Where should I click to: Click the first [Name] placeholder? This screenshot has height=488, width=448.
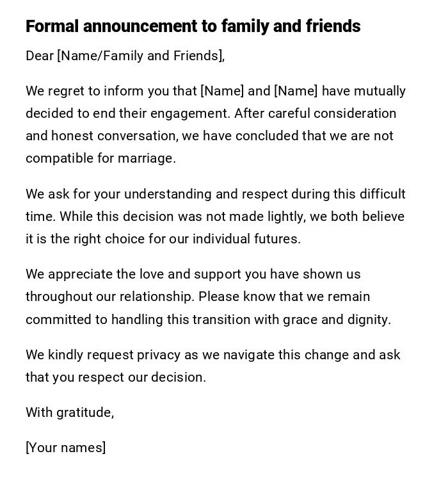click(x=222, y=91)
